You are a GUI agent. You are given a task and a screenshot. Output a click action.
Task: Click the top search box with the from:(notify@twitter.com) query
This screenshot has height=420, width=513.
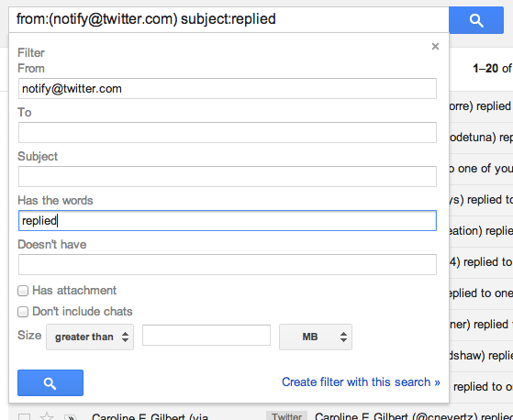[229, 19]
